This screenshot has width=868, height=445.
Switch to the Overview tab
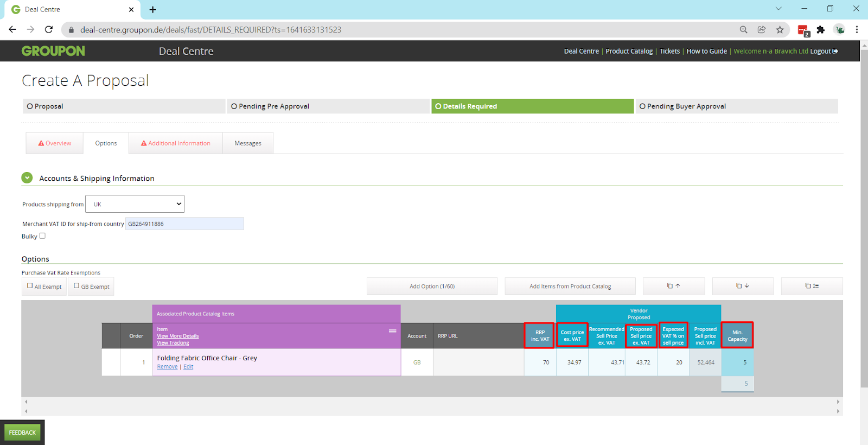point(55,143)
